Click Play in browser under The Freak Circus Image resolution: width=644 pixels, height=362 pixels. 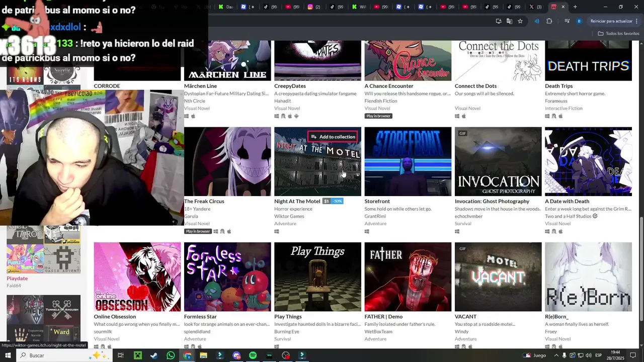click(198, 231)
